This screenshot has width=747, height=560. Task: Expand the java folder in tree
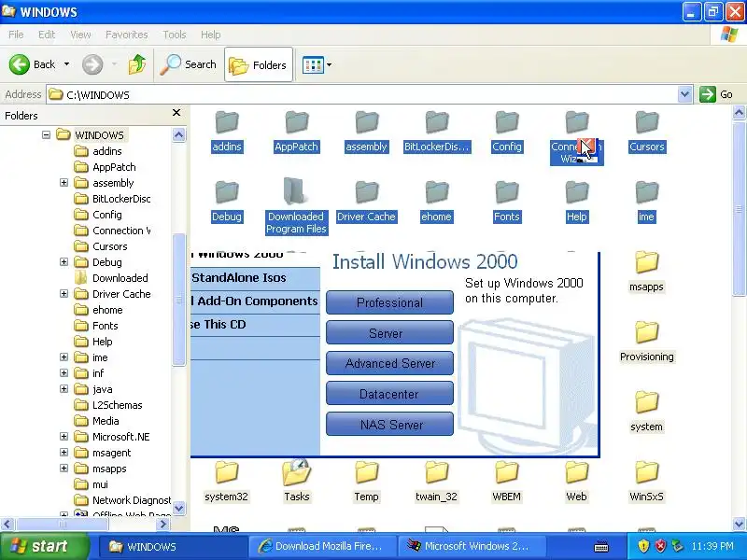(x=63, y=388)
